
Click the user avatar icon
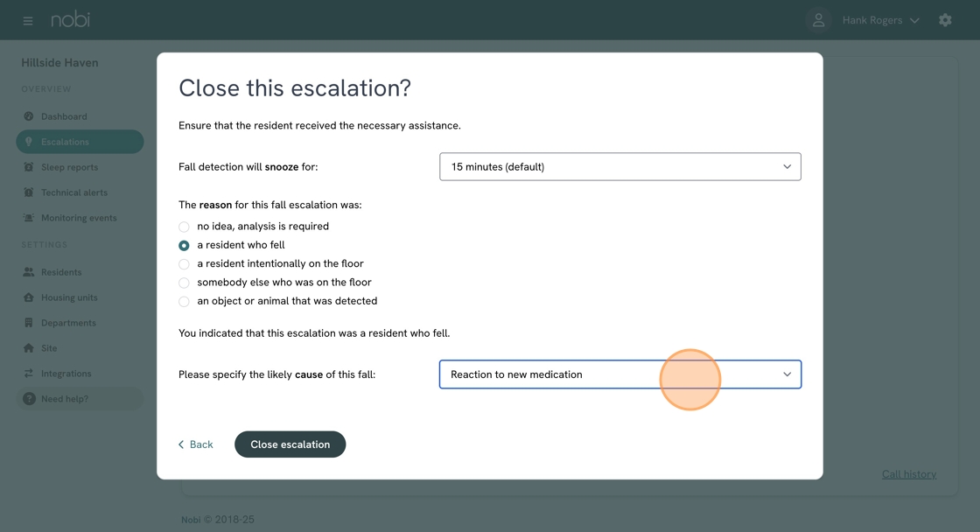click(x=818, y=20)
